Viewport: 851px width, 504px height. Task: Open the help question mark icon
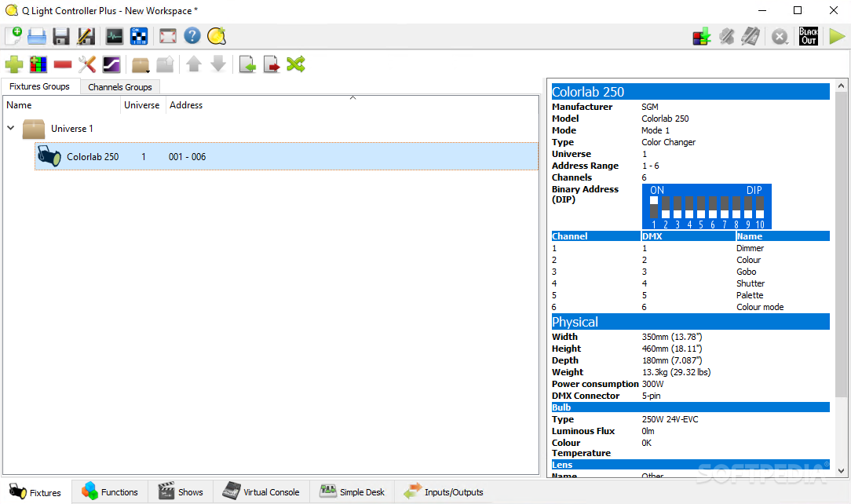pos(192,36)
